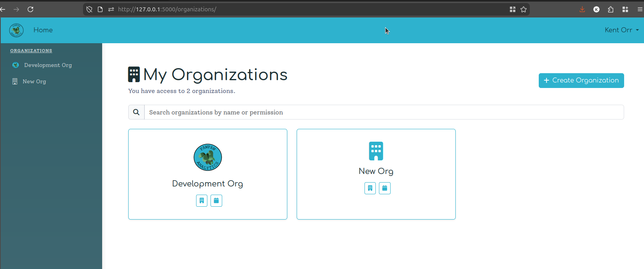Click the calendar permission icon on Development Org card
Screen dimensions: 644x269
coord(216,201)
